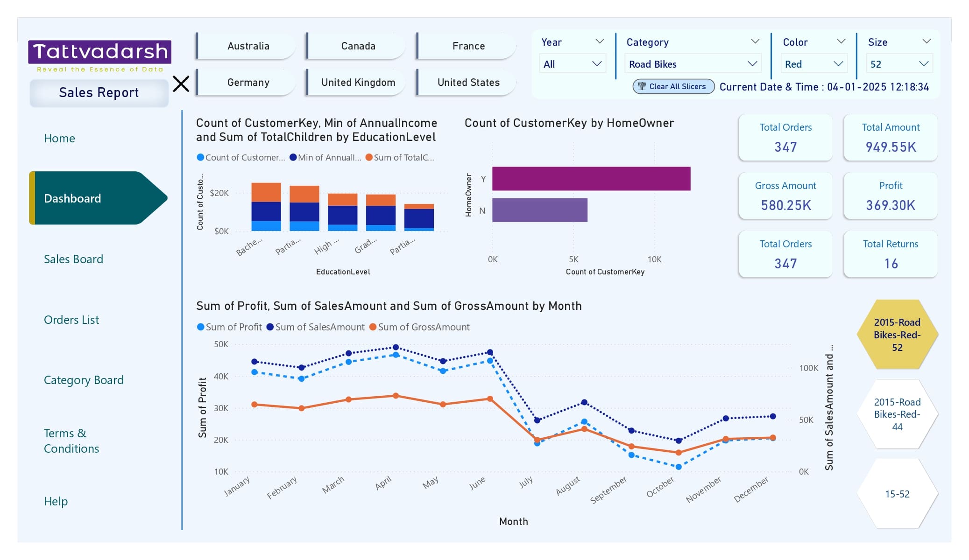The image size is (969, 560).
Task: Open the Help page
Action: tap(56, 501)
